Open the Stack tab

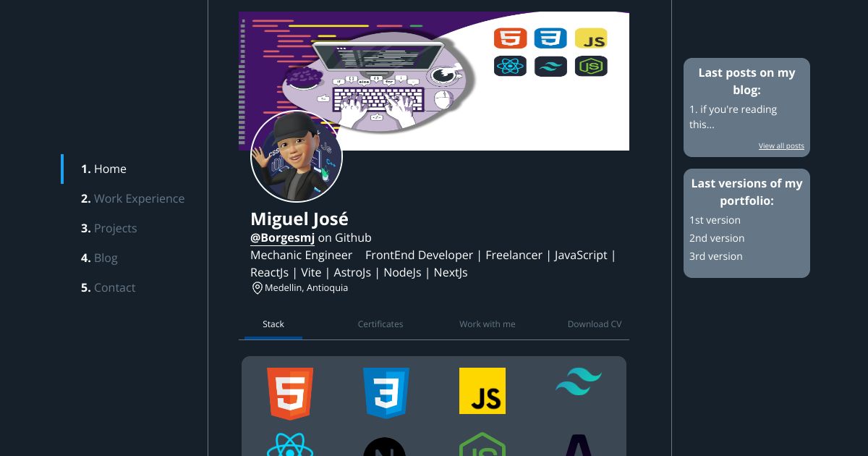(x=273, y=324)
